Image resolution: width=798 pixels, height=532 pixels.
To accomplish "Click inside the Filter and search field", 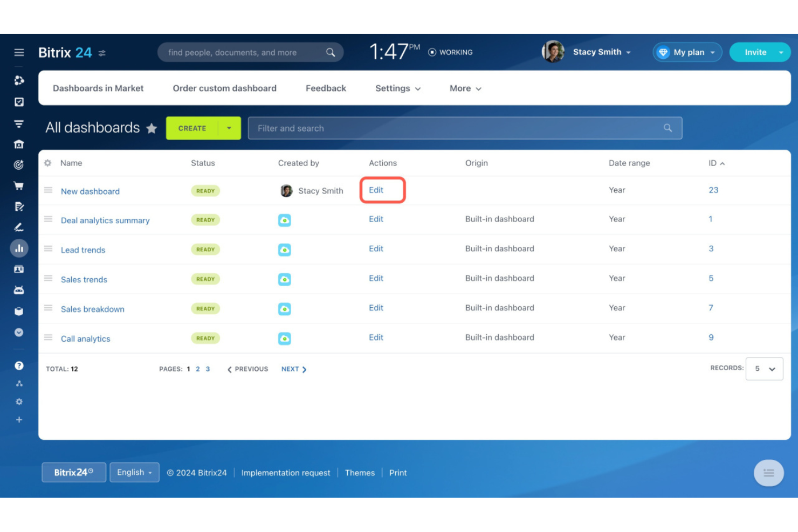I will [464, 128].
